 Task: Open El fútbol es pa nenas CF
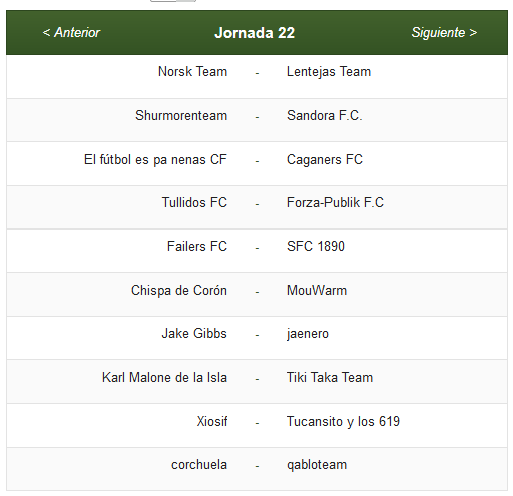(x=155, y=159)
